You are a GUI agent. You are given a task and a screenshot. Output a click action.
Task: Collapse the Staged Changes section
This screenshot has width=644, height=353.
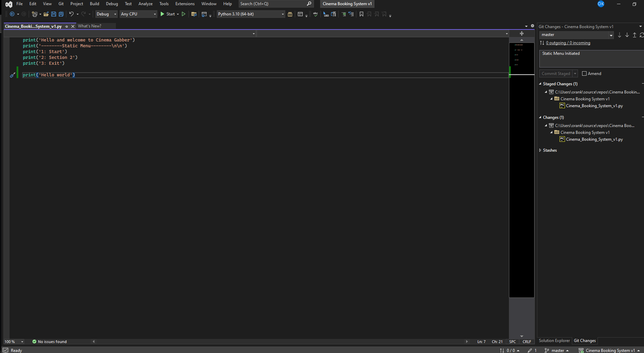coord(541,84)
